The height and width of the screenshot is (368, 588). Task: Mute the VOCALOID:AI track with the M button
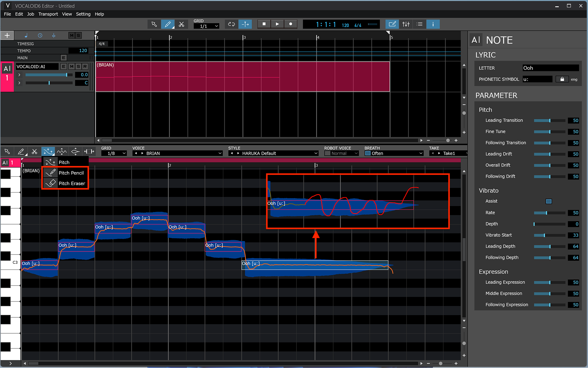pos(71,66)
